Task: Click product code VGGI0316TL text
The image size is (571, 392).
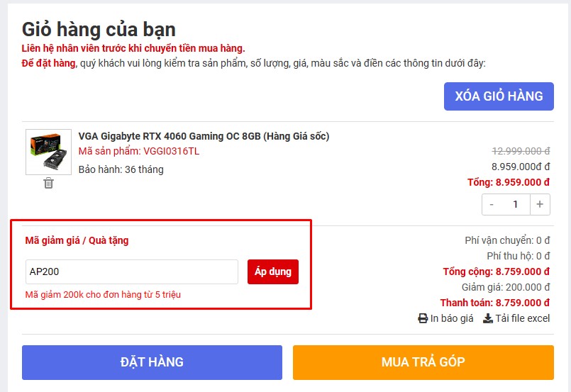Action: pos(171,152)
